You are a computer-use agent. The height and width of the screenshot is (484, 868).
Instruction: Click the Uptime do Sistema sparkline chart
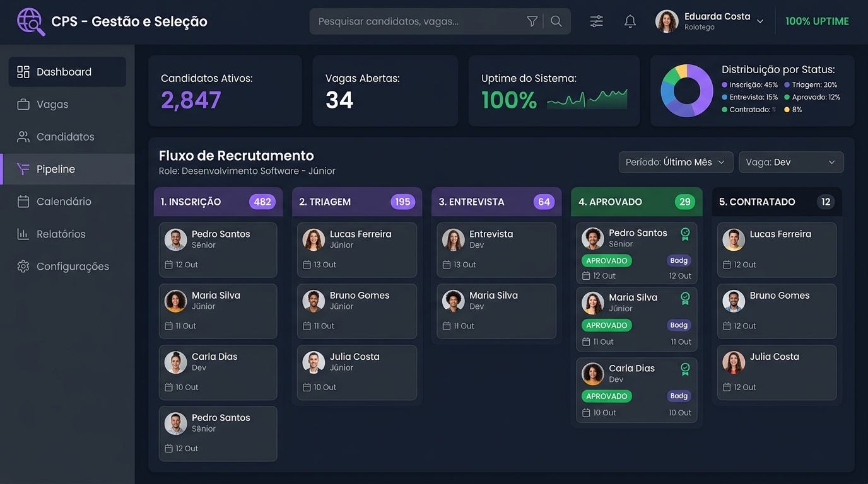point(587,99)
